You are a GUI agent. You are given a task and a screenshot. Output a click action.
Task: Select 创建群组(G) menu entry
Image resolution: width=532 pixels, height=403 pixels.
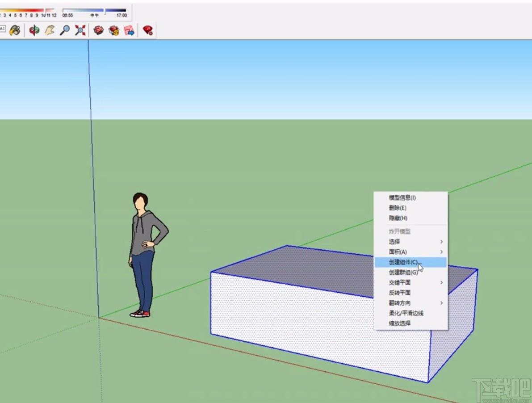coord(401,273)
